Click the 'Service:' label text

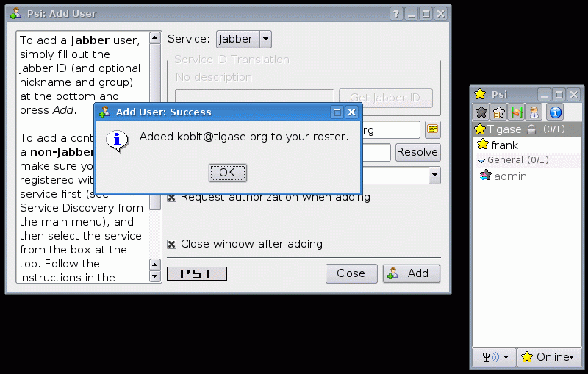click(189, 39)
